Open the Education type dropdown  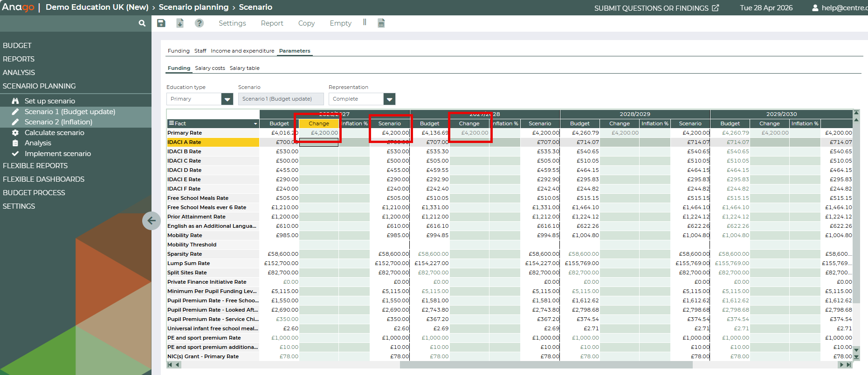227,99
